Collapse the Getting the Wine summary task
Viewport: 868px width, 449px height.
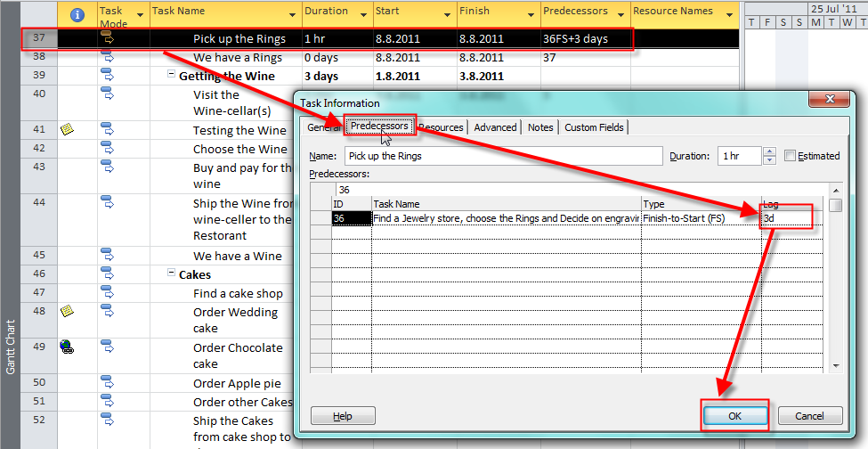click(171, 75)
